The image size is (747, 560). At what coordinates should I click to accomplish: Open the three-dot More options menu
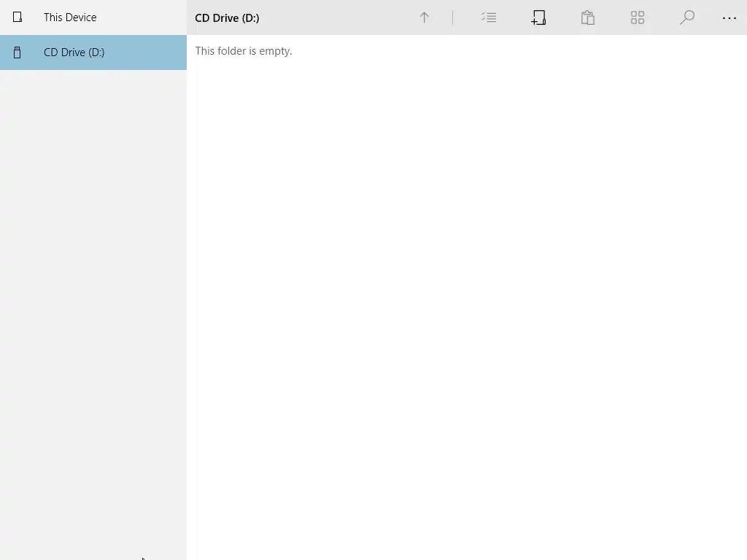[x=729, y=18]
